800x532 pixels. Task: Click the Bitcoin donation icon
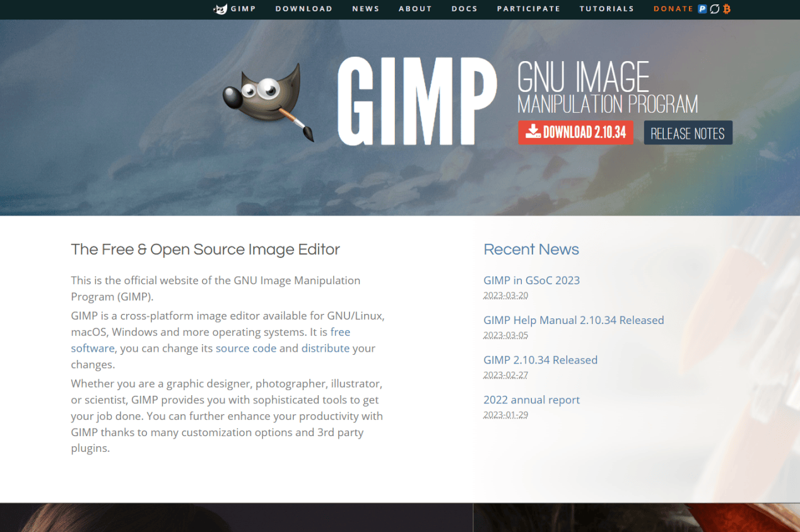[727, 9]
